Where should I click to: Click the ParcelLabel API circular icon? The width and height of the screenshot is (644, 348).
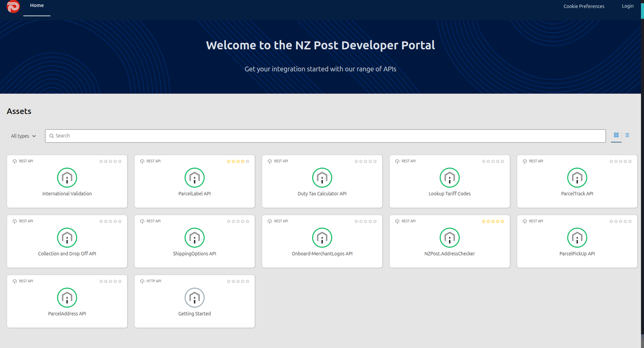tap(195, 178)
